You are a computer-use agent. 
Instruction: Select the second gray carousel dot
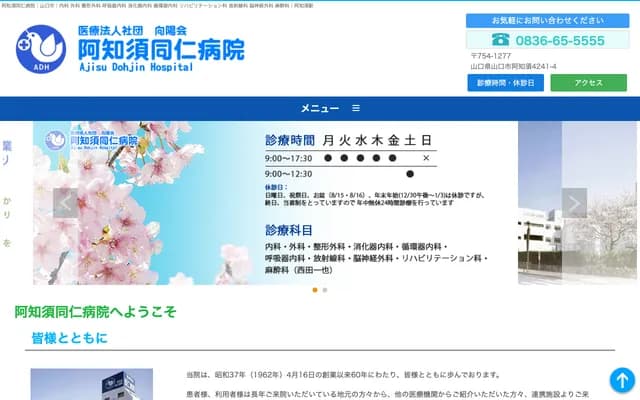pyautogui.click(x=325, y=290)
